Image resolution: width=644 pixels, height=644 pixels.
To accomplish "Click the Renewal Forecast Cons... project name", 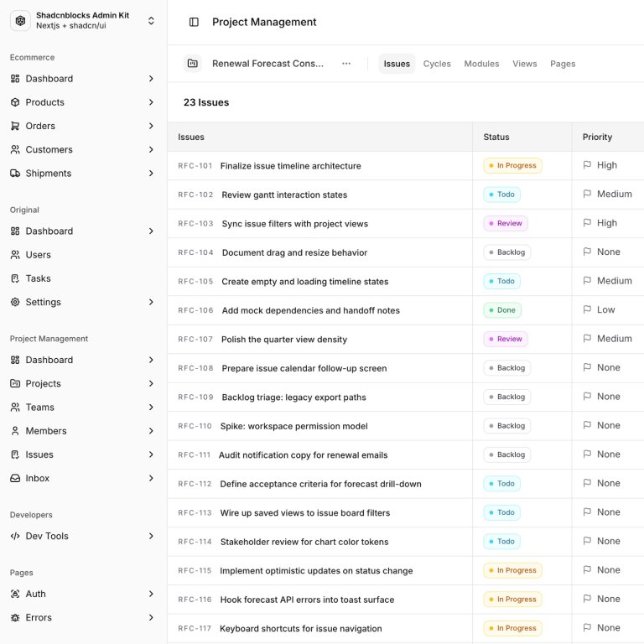I will pos(267,64).
